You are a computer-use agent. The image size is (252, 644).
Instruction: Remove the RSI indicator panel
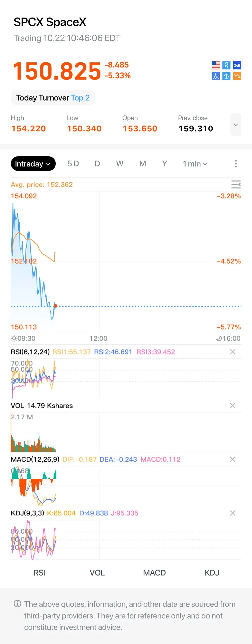232,352
